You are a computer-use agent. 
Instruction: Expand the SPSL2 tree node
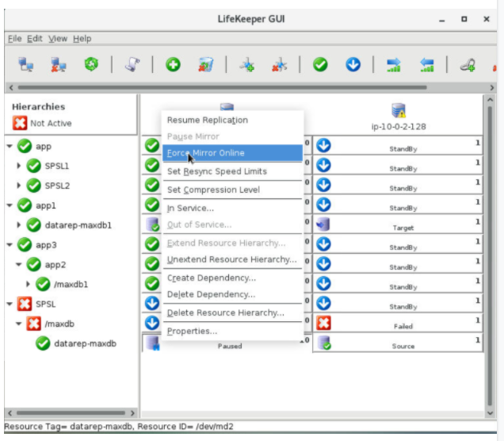pos(19,186)
